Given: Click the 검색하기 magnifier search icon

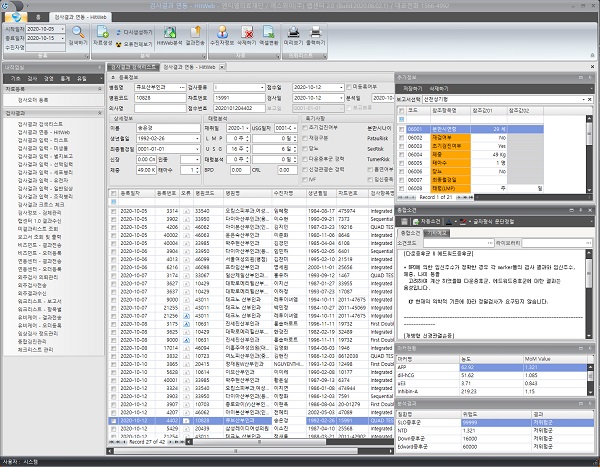Looking at the screenshot, I should coord(78,32).
